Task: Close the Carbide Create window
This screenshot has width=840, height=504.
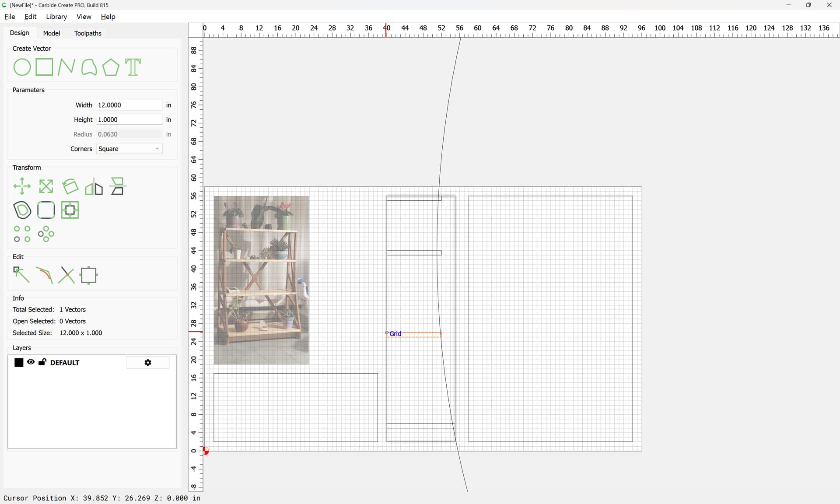Action: (829, 5)
